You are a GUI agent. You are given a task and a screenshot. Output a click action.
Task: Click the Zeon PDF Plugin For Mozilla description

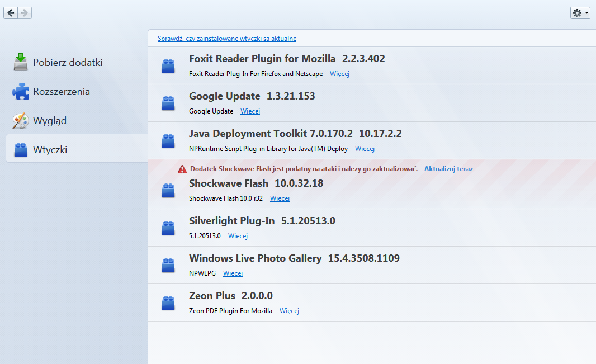click(x=230, y=311)
